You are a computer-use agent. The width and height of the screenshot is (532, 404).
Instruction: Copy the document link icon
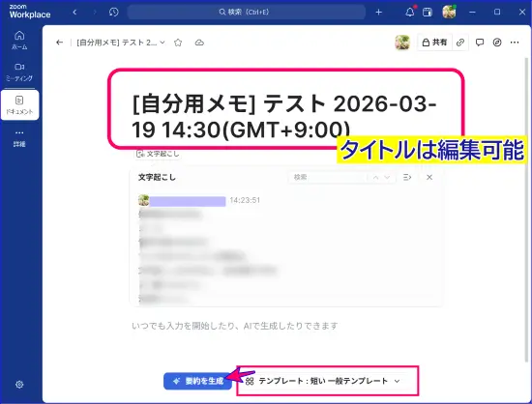point(460,43)
